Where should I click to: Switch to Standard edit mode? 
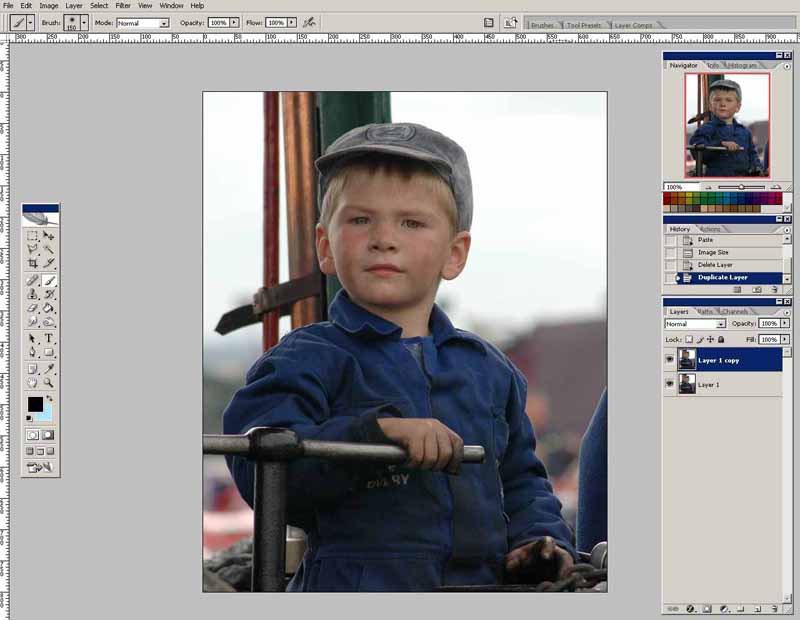pos(33,435)
